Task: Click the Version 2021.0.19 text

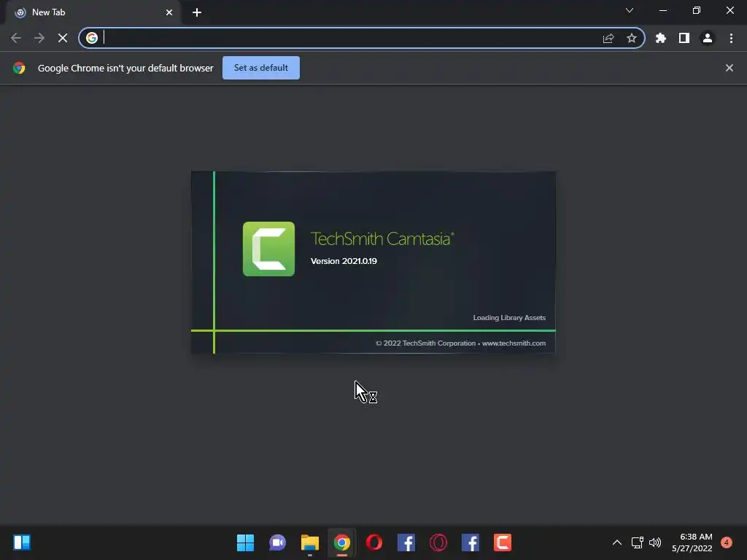Action: pyautogui.click(x=344, y=261)
